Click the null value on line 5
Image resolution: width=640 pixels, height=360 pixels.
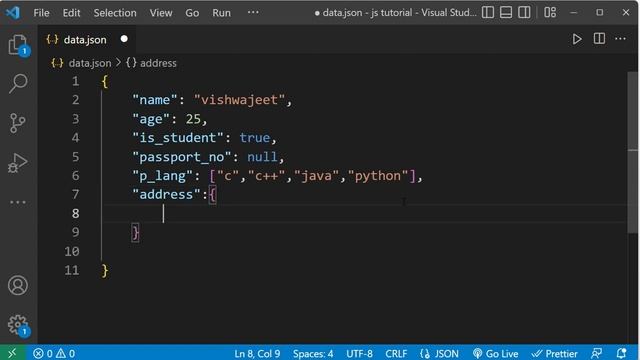pyautogui.click(x=262, y=157)
